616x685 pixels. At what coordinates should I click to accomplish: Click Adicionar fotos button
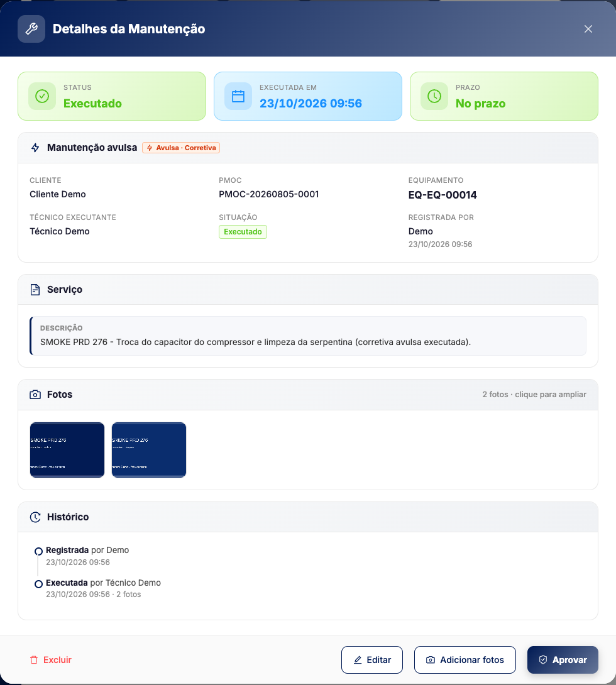465,660
